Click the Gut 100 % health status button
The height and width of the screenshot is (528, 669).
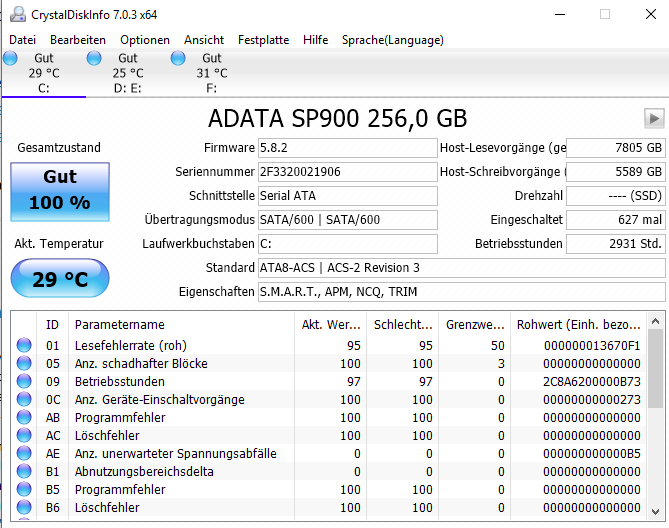point(60,191)
